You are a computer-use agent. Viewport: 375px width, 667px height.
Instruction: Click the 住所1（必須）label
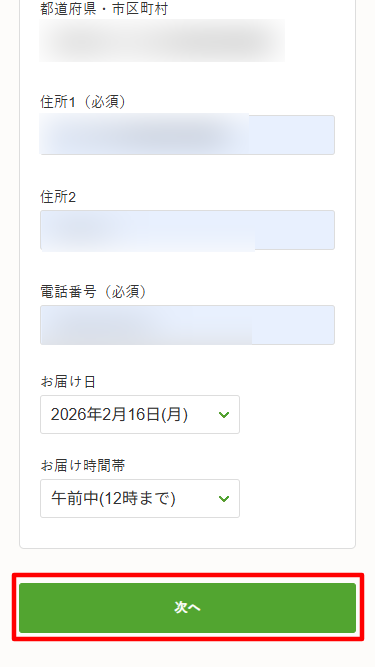click(83, 102)
